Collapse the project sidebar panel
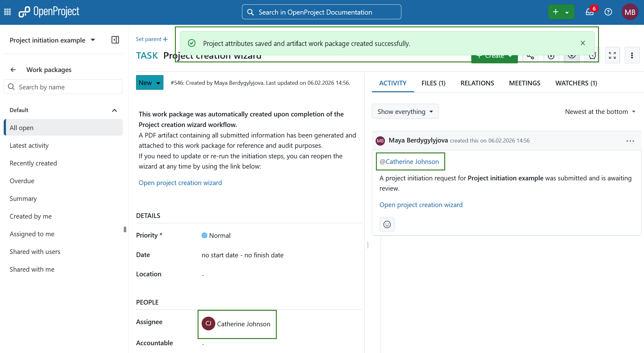This screenshot has height=353, width=644. pos(115,40)
